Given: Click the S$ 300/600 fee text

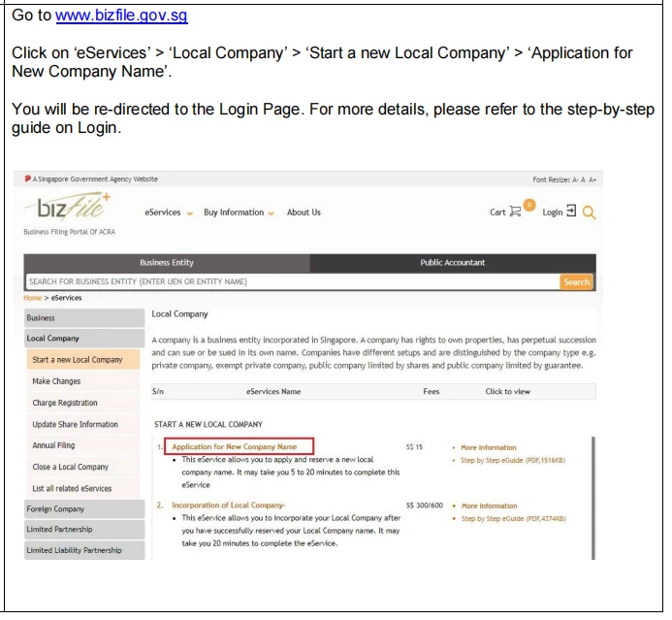Looking at the screenshot, I should coord(425,506).
